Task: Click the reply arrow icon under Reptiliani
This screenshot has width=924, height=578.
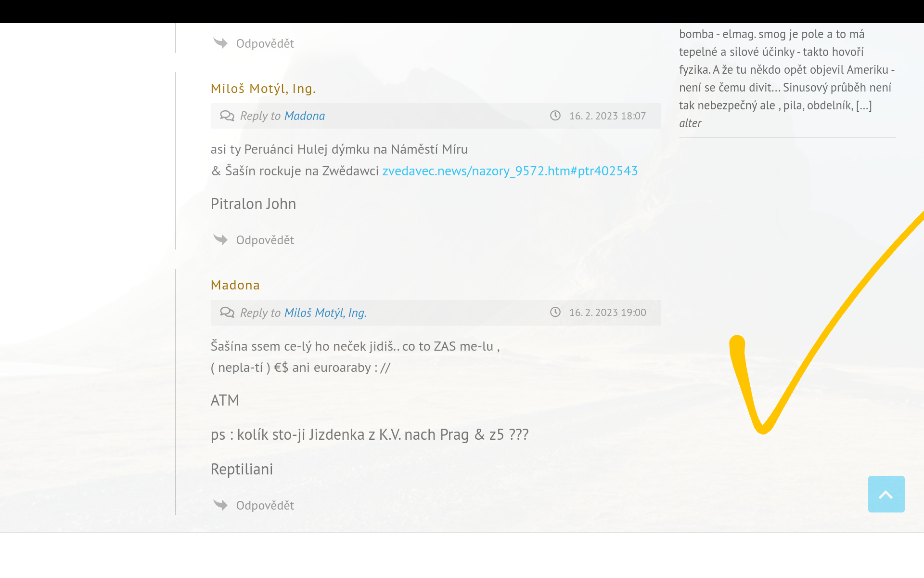Action: coord(220,505)
